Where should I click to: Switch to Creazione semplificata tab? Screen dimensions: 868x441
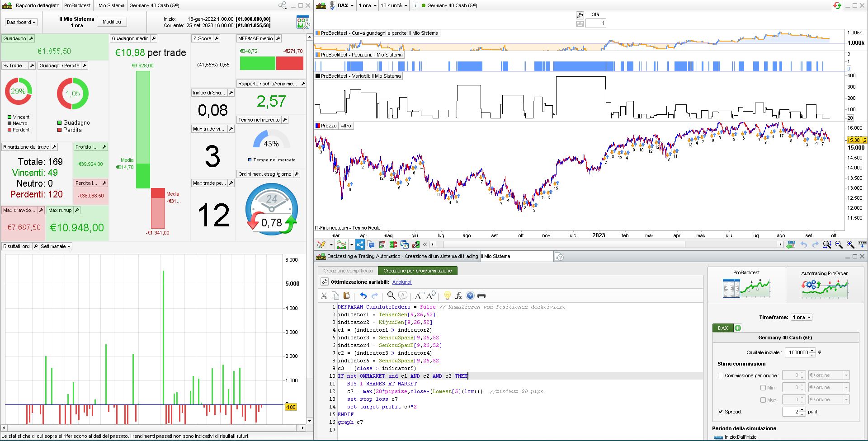[348, 271]
